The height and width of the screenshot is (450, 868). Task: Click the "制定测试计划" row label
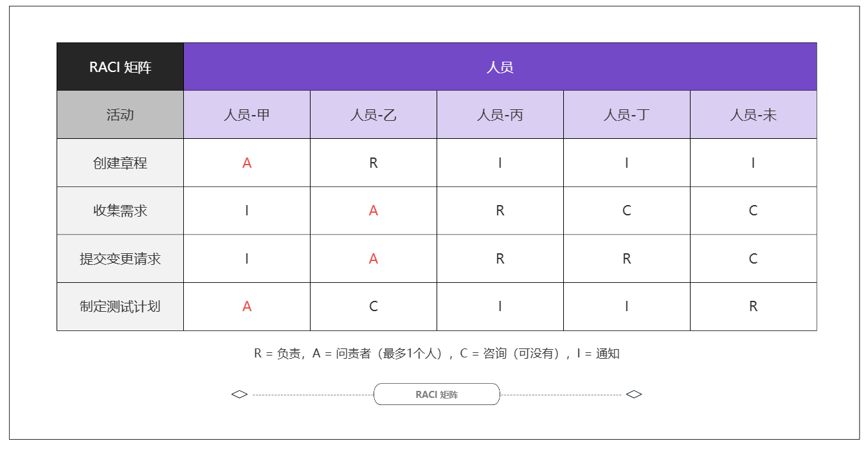[x=120, y=307]
